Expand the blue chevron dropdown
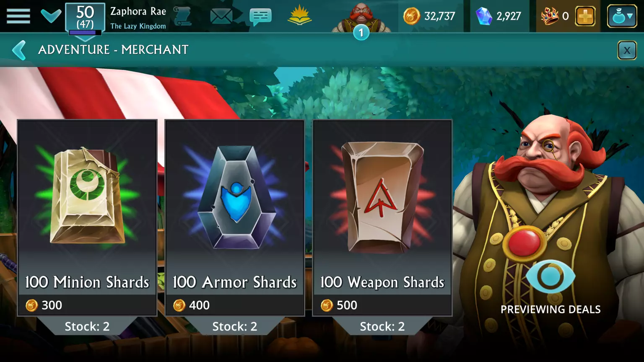The image size is (644, 362). click(51, 16)
